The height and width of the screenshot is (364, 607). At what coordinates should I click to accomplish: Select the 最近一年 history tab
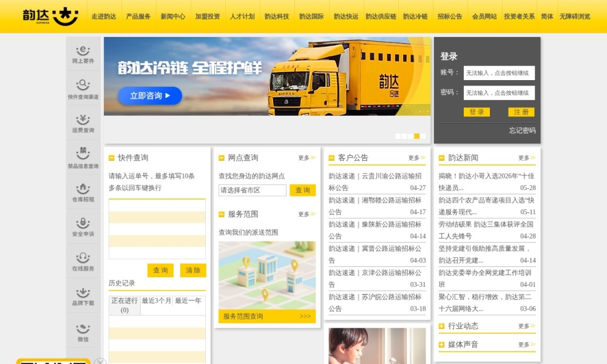pos(188,300)
